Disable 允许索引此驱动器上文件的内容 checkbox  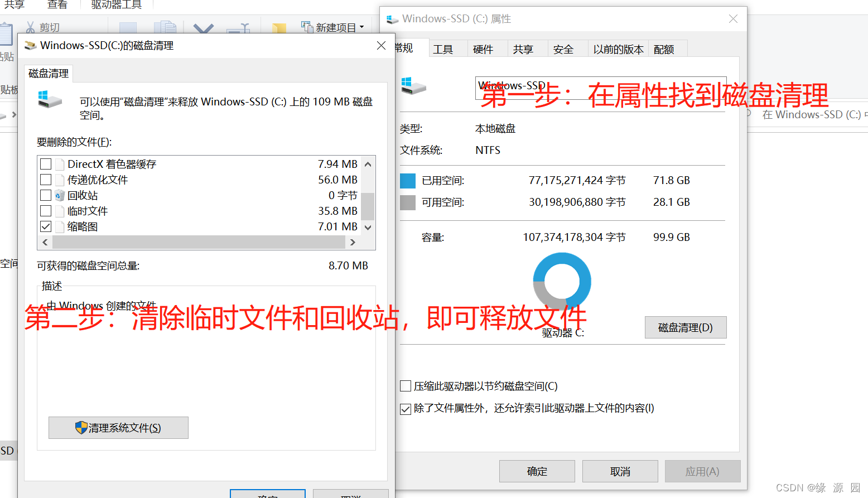coord(406,409)
